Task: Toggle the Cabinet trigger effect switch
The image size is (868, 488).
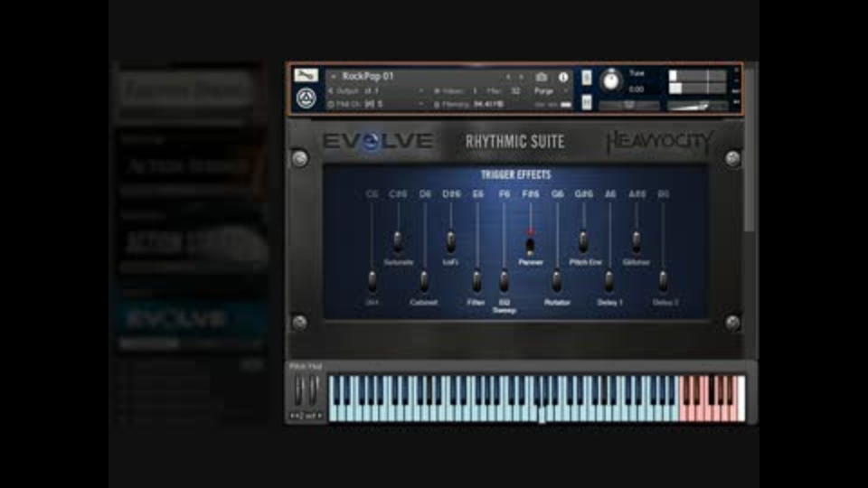Action: [424, 281]
